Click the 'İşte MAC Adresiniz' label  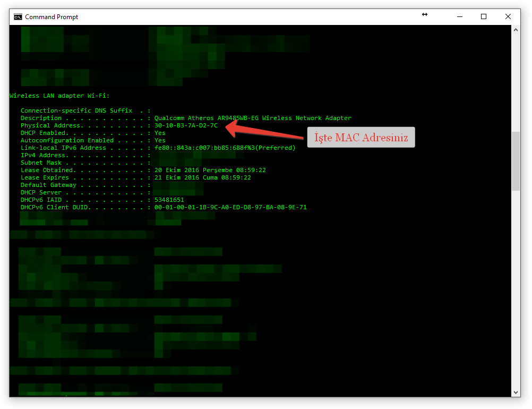(361, 138)
